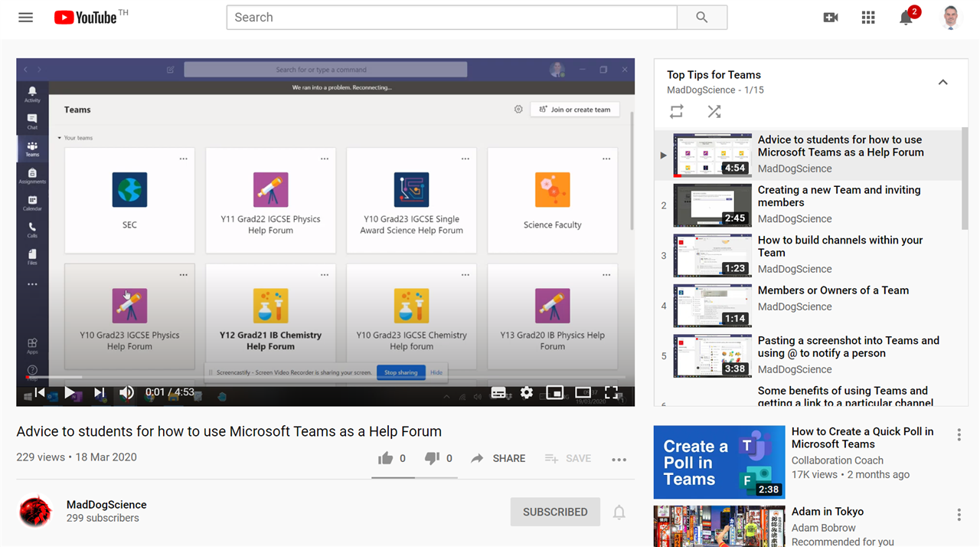Open thumbnail for Members or Owners of a Team

(713, 306)
